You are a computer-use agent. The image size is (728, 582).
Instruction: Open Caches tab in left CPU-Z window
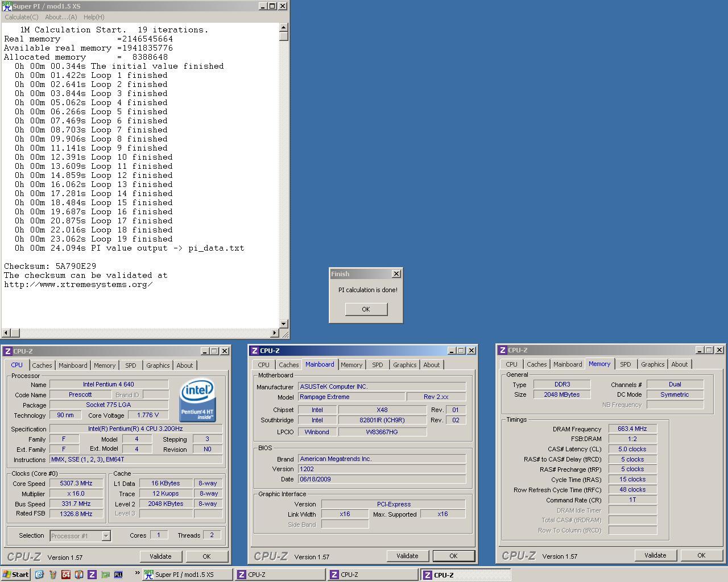42,365
